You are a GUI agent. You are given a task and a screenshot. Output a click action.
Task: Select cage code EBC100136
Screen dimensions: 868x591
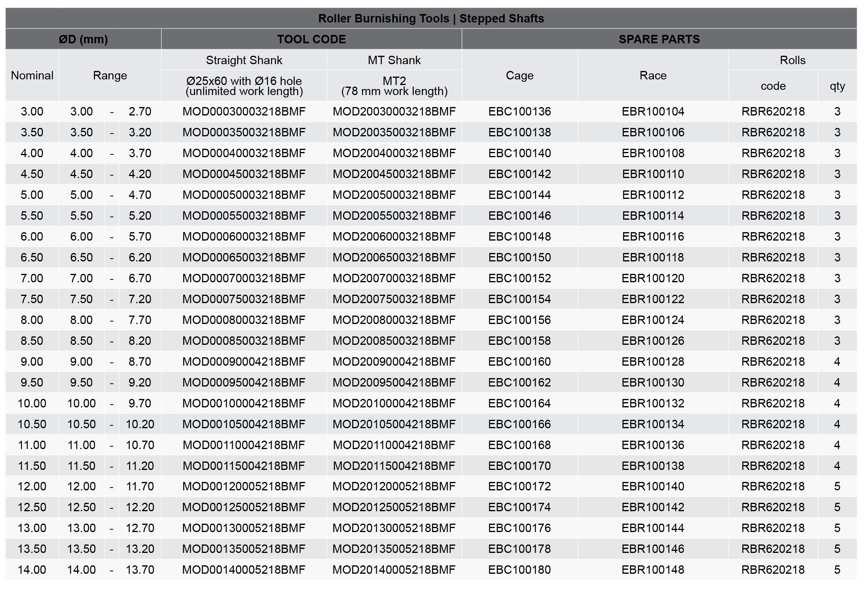(x=520, y=111)
